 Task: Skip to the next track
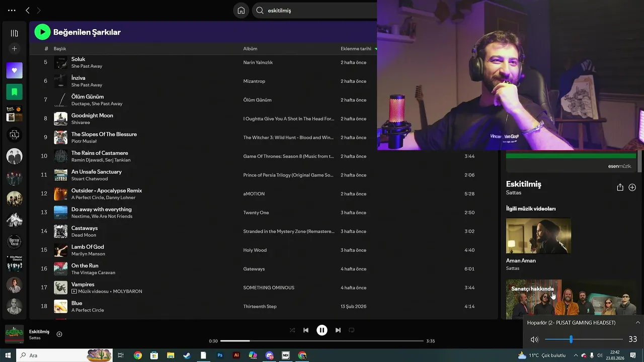338,330
